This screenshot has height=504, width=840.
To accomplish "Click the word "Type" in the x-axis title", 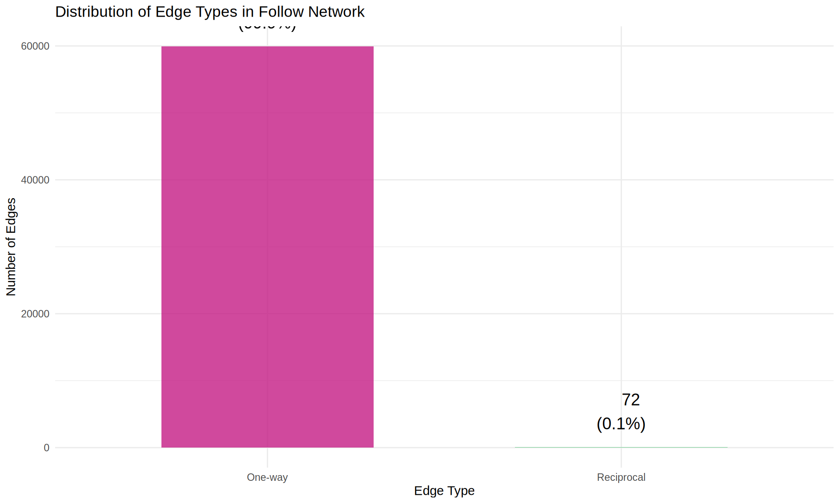I will tap(461, 491).
